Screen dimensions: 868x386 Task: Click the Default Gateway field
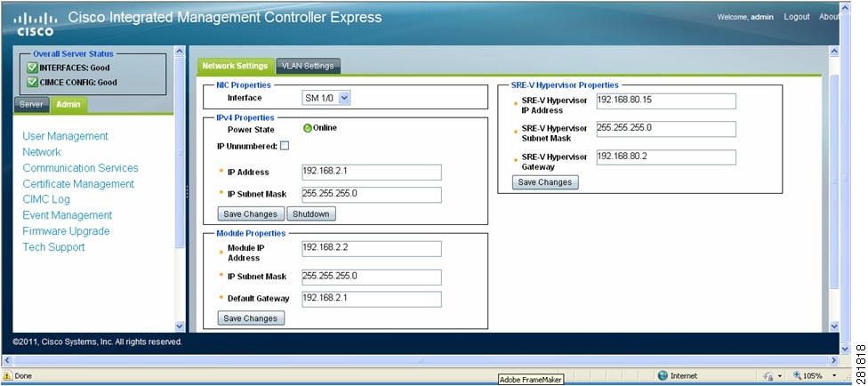click(x=372, y=299)
